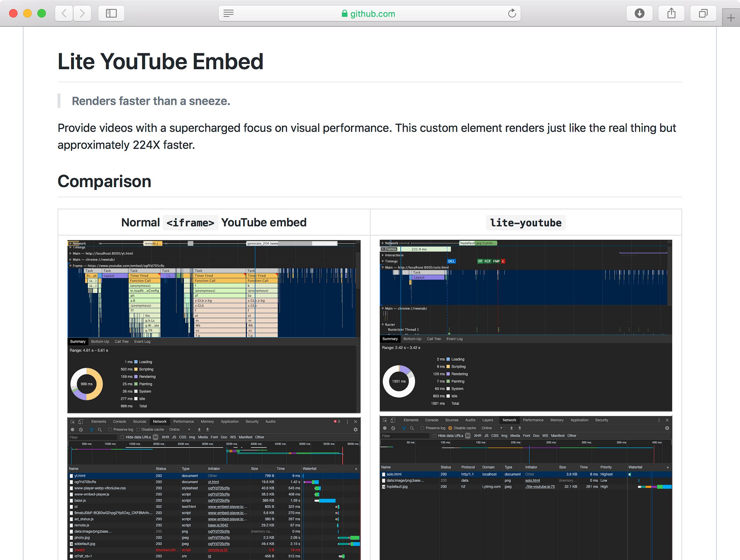Image resolution: width=740 pixels, height=560 pixels.
Task: Open the ./lite-youtube.js:75 initiator link
Action: coord(540,486)
